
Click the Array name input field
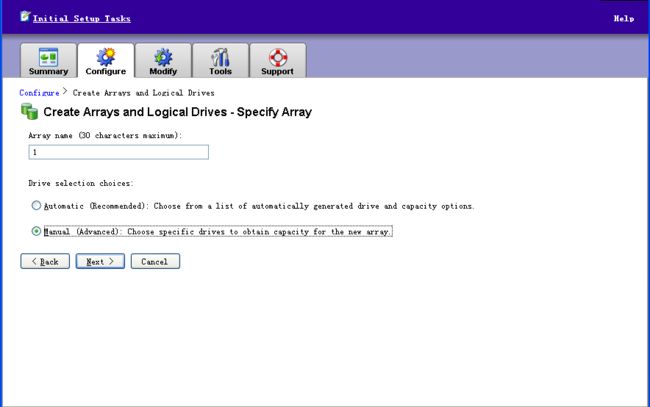(119, 152)
